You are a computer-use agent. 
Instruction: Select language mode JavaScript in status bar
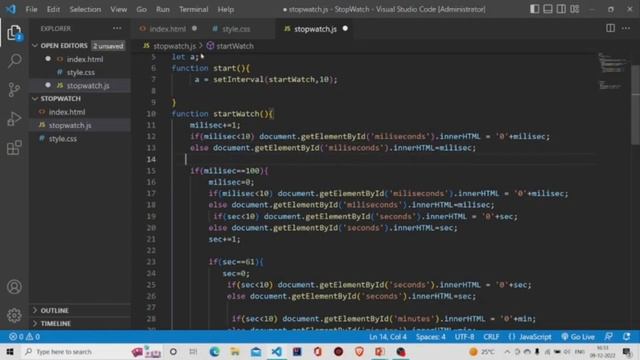pos(535,337)
